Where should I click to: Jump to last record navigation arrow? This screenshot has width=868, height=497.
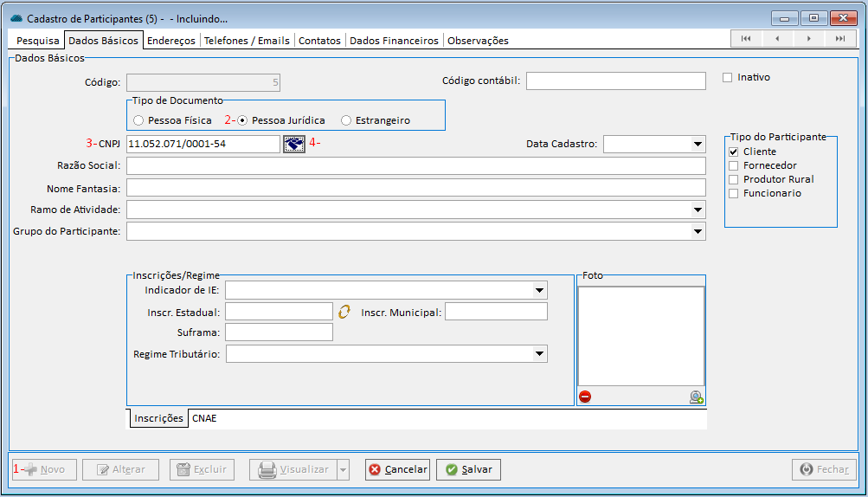coord(839,39)
